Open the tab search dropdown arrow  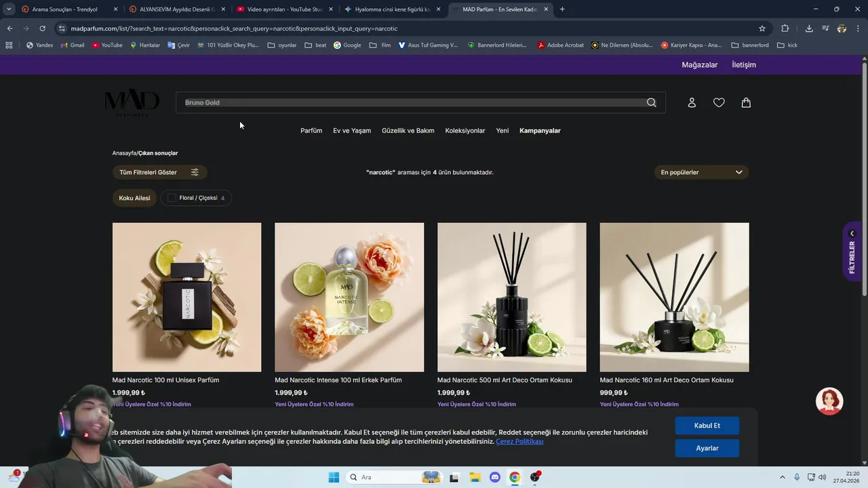coord(9,9)
